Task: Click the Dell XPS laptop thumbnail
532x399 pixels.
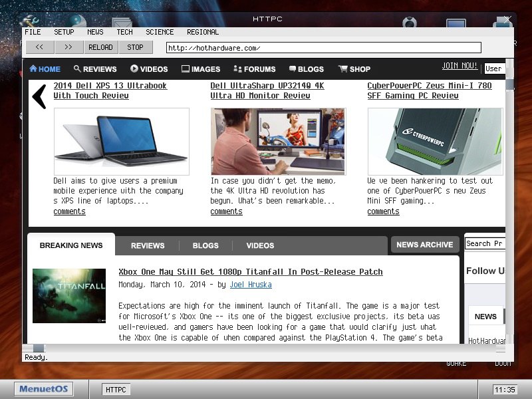Action: 122,142
